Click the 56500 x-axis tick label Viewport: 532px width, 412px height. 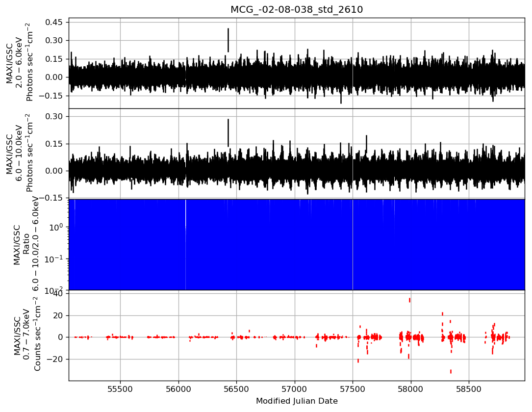coord(236,389)
